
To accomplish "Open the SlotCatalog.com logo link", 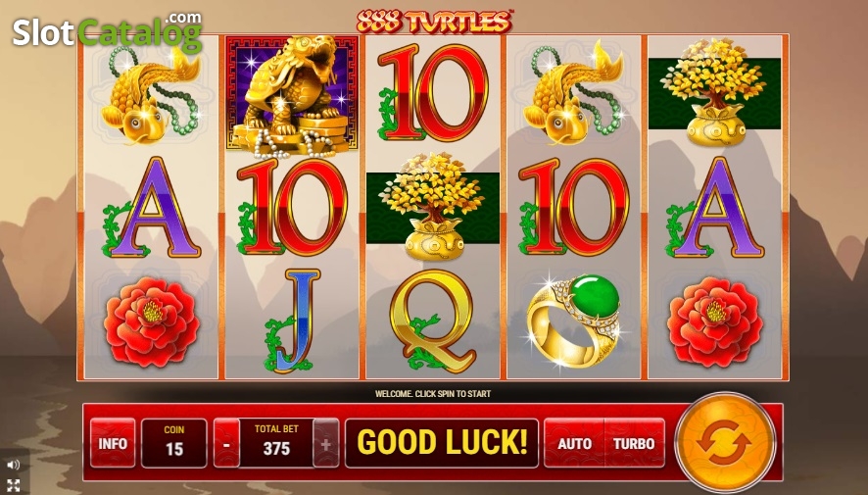I will click(x=108, y=32).
